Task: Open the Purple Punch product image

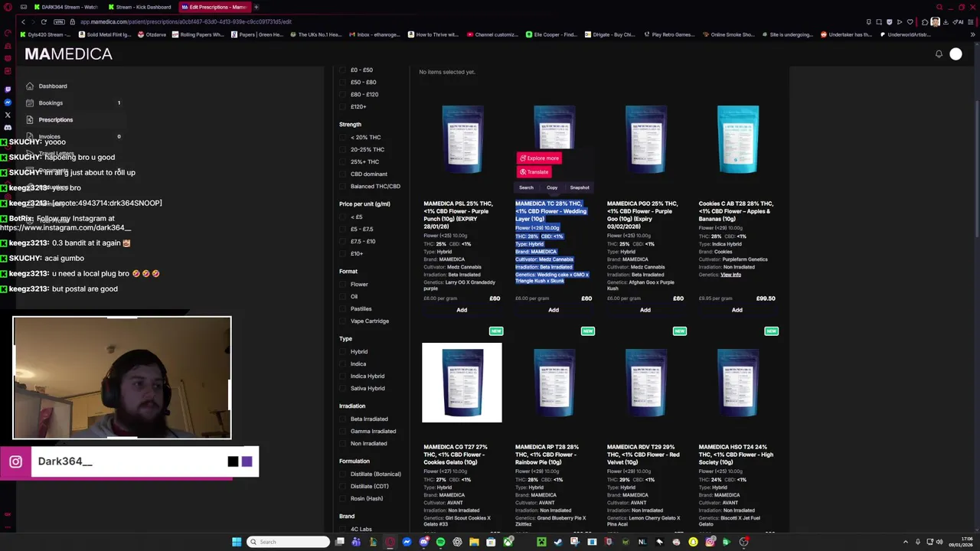Action: [462, 139]
